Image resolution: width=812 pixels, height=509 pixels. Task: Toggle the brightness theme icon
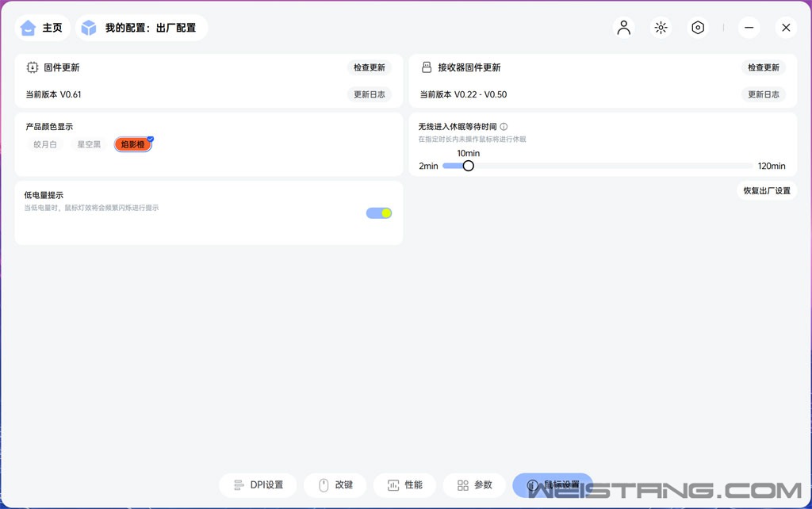(x=661, y=28)
